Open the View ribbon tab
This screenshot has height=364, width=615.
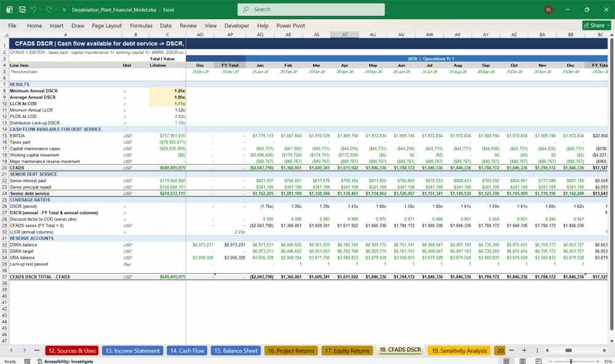210,25
